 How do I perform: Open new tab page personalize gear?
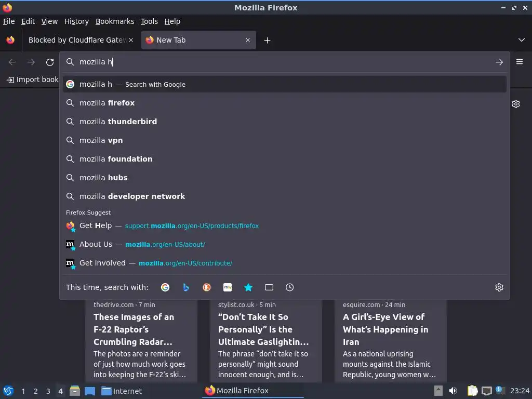[516, 104]
